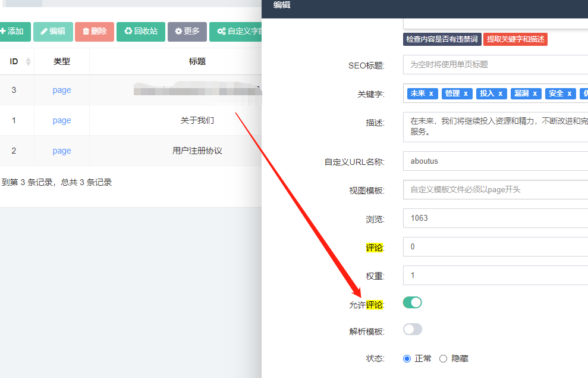Click the 类型 column header
Screen dimensions: 588x378
tap(62, 61)
